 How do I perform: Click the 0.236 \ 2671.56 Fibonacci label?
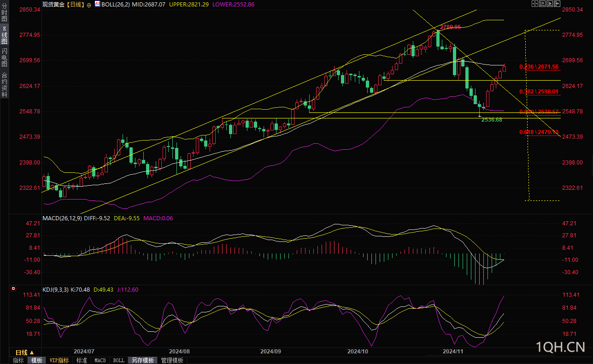(x=539, y=67)
